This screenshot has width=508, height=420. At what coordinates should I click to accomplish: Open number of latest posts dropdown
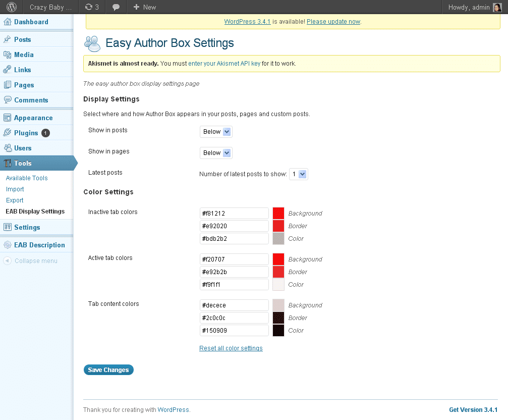pyautogui.click(x=298, y=174)
